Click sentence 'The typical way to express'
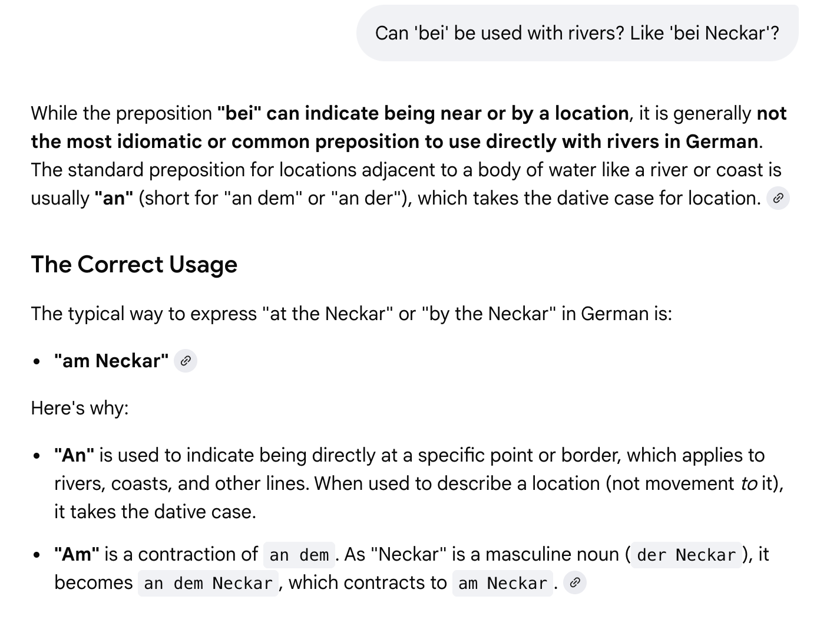Image resolution: width=840 pixels, height=619 pixels. (351, 314)
